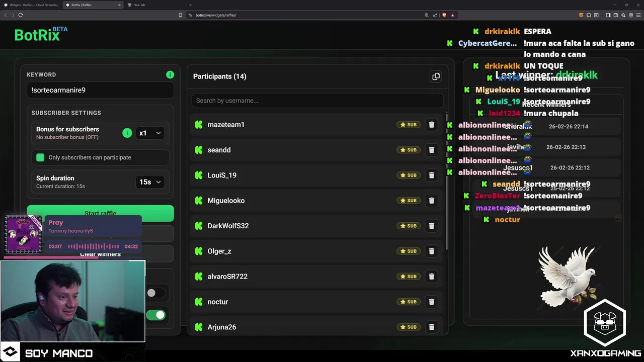Delete participant mazeteam1 with trash icon

click(431, 125)
